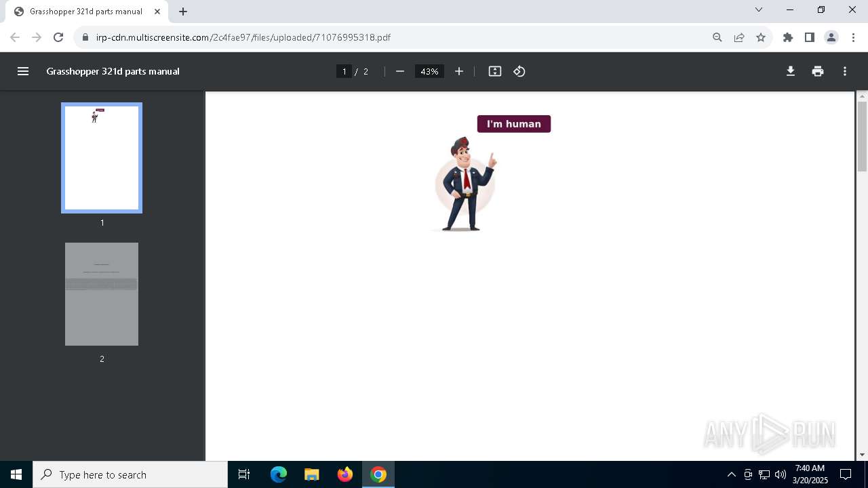Viewport: 868px width, 488px height.
Task: Click the Grasshopper 321d parts manual title
Action: [113, 71]
